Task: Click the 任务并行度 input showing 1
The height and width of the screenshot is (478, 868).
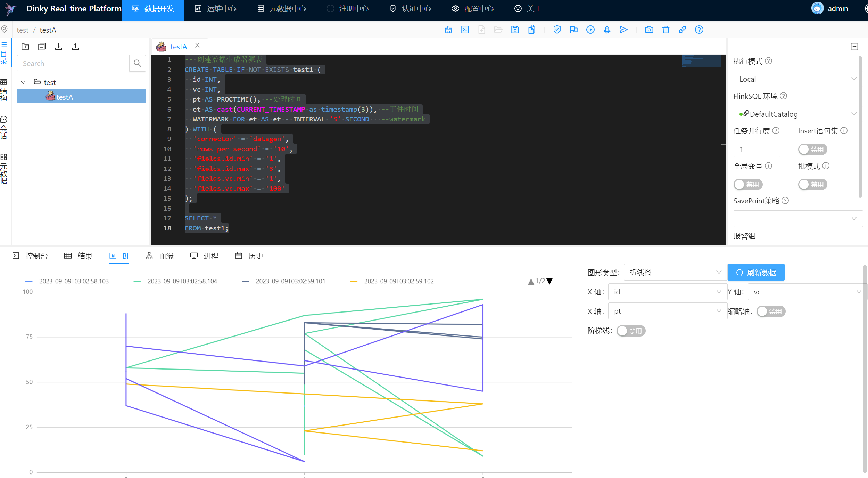Action: point(757,149)
